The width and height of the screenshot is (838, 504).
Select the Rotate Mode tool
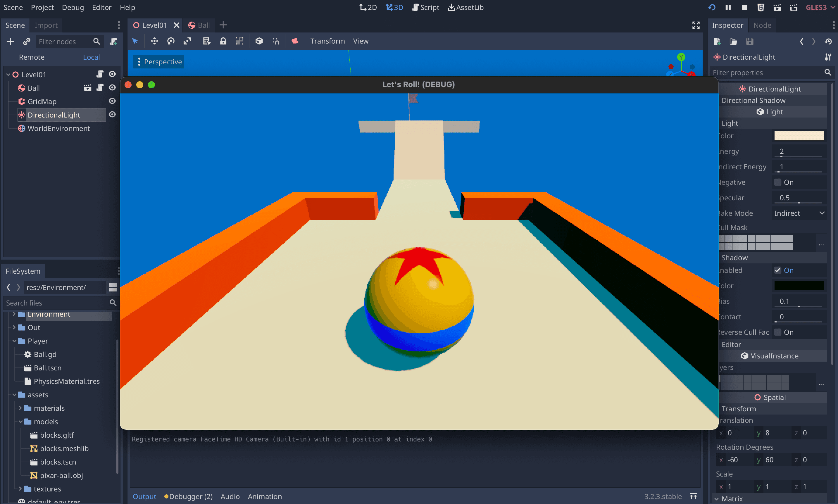[171, 41]
